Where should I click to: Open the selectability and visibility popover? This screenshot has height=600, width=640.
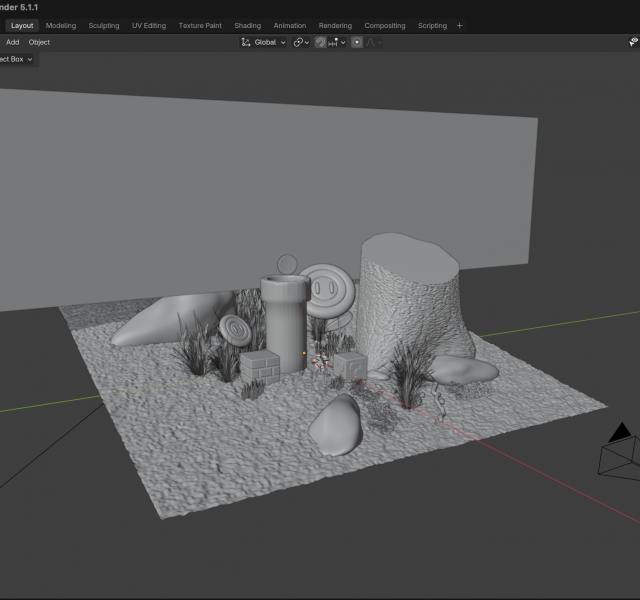[633, 42]
